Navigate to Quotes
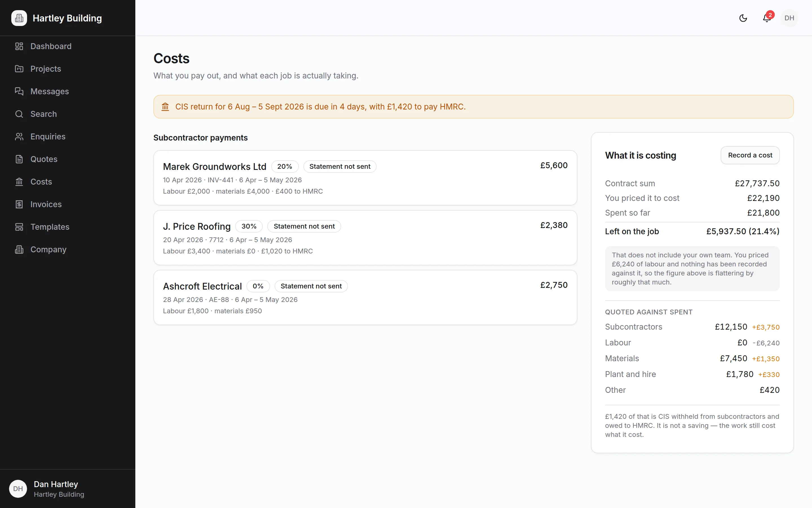Image resolution: width=812 pixels, height=508 pixels. pos(68,159)
